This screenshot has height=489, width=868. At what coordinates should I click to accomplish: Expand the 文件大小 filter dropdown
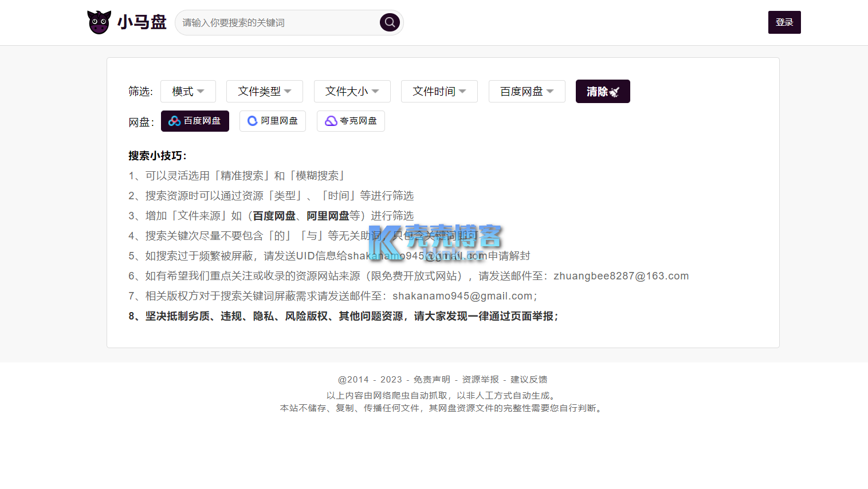pyautogui.click(x=352, y=92)
